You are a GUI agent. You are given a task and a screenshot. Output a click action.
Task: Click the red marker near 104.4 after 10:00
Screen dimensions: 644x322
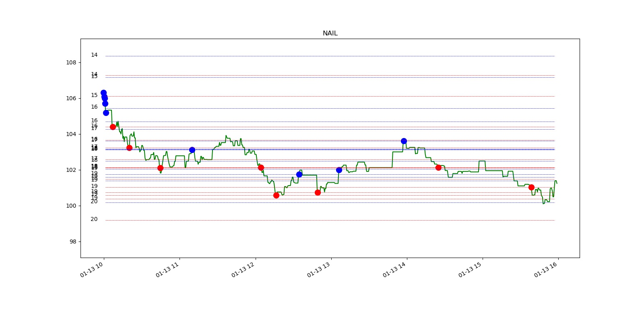click(113, 127)
